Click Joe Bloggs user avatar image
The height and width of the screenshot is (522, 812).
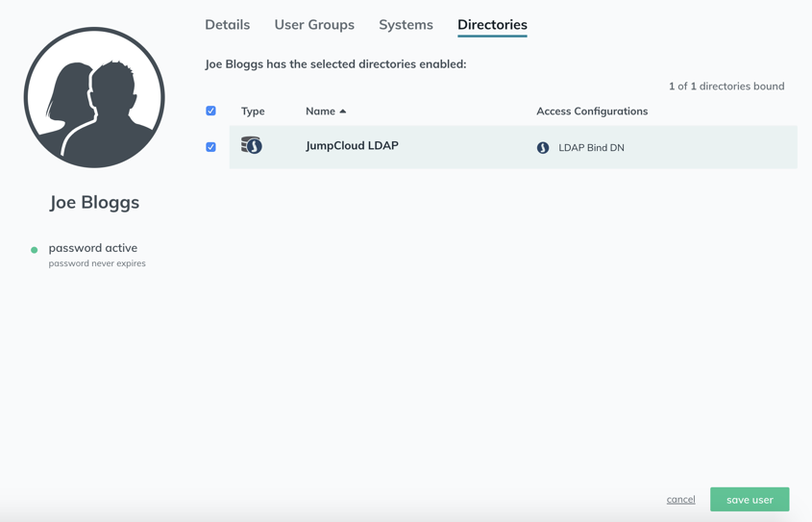[94, 97]
